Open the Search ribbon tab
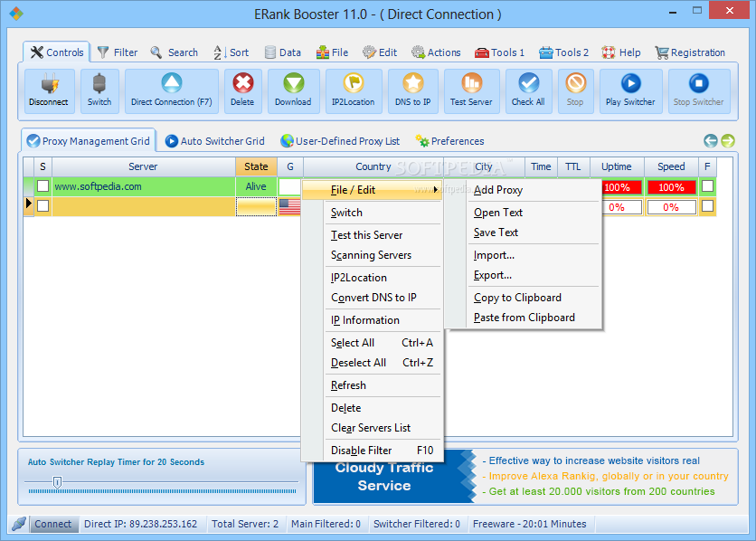This screenshot has width=756, height=541. pyautogui.click(x=174, y=52)
